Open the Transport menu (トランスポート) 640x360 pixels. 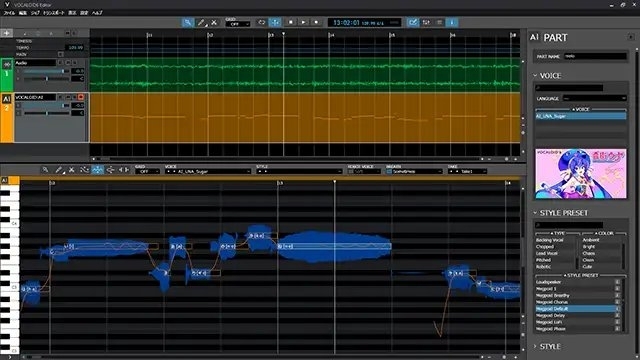pyautogui.click(x=54, y=13)
